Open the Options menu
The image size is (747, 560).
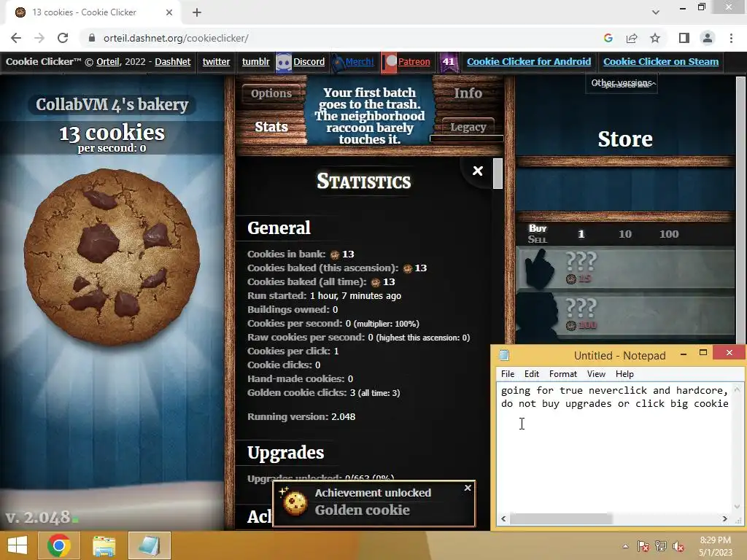pos(271,93)
